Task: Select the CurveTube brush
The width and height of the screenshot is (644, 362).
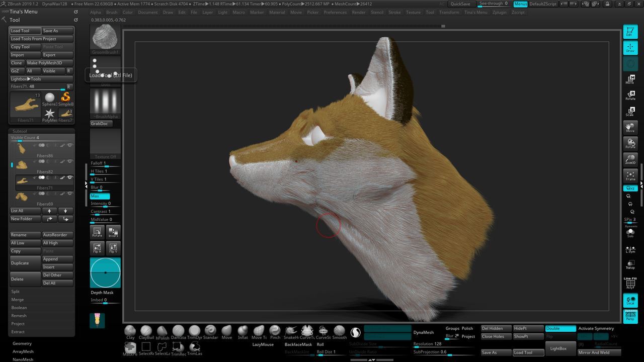Action: pyautogui.click(x=307, y=332)
